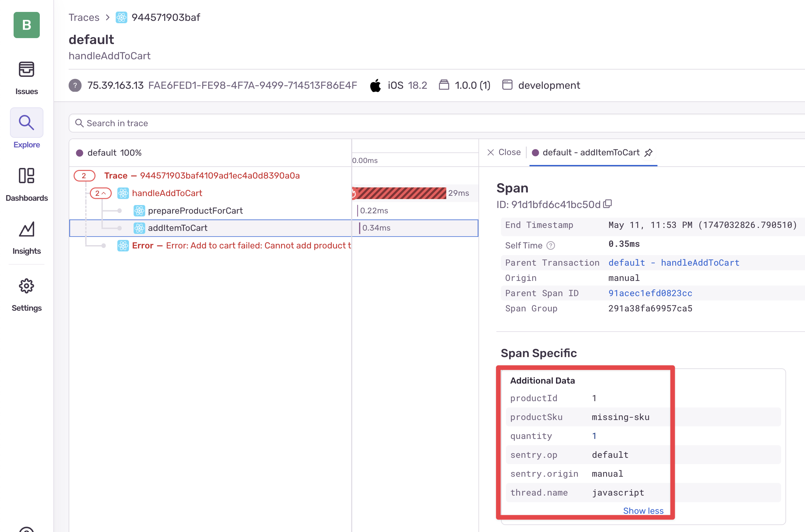The height and width of the screenshot is (532, 805).
Task: Open the Explore search icon in sidebar
Action: pyautogui.click(x=27, y=123)
